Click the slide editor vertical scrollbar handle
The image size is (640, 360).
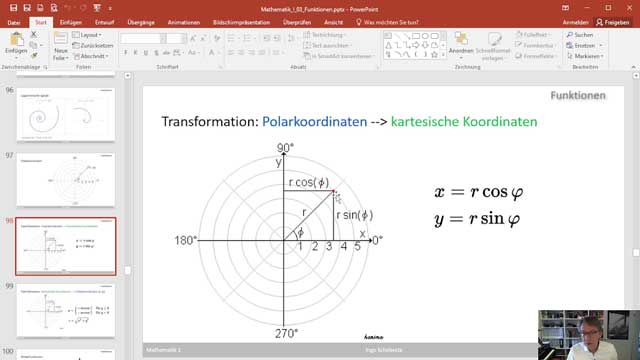click(x=636, y=253)
